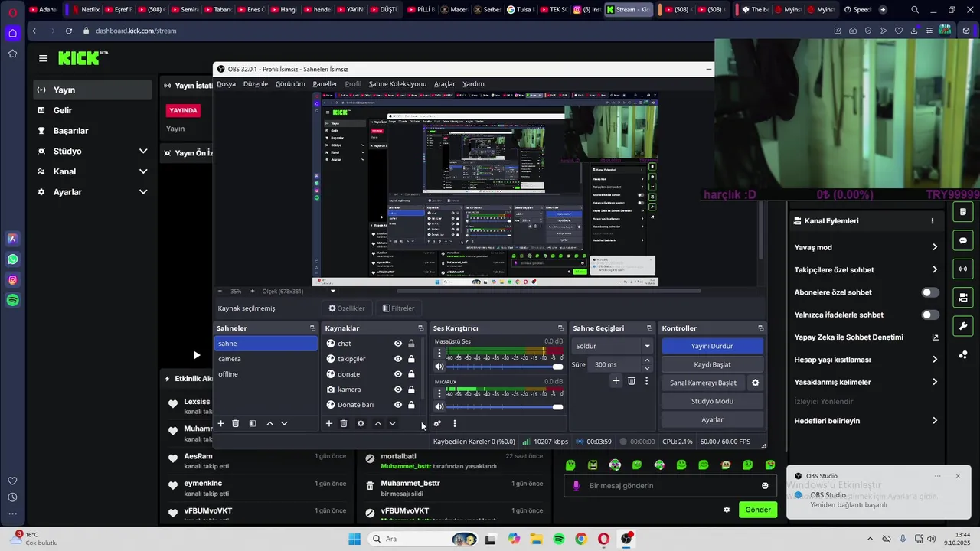Open Kick chat settings gear beside Gönder
The image size is (980, 551).
pos(727,510)
